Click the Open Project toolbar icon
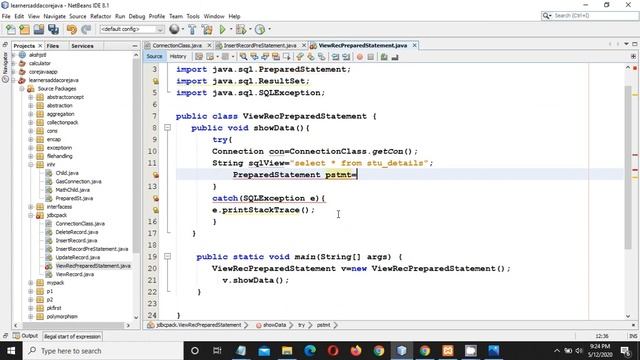This screenshot has height=360, width=640. tap(39, 29)
